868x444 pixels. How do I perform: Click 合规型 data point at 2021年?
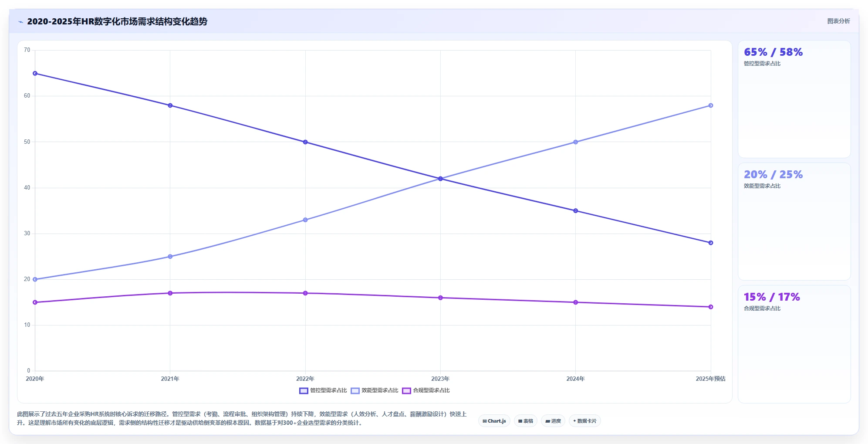pos(170,293)
